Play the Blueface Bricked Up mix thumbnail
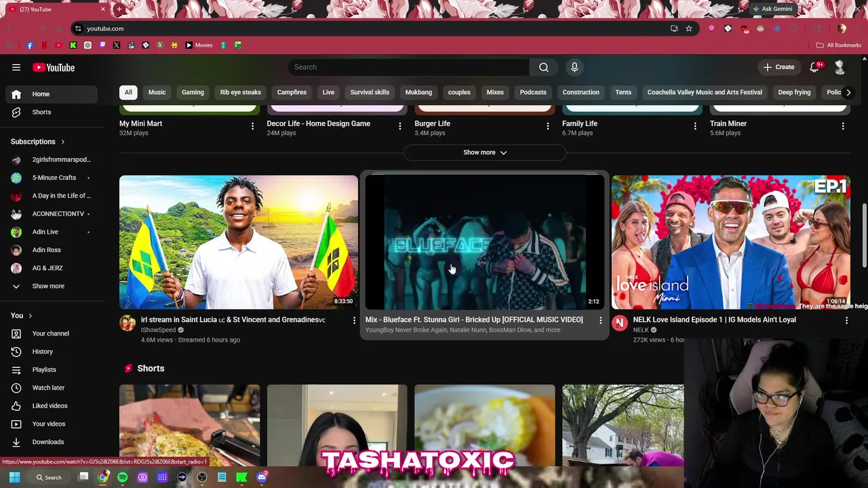The image size is (868, 488). pos(484,242)
